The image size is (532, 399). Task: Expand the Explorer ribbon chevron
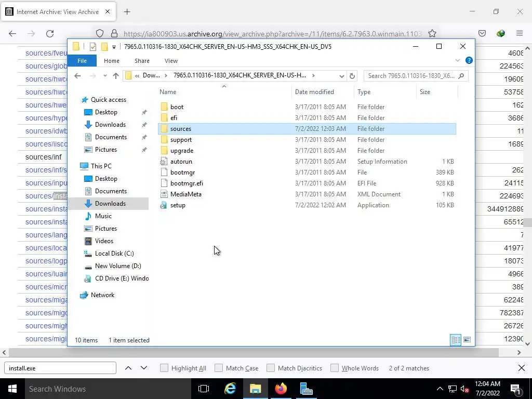coord(457,60)
